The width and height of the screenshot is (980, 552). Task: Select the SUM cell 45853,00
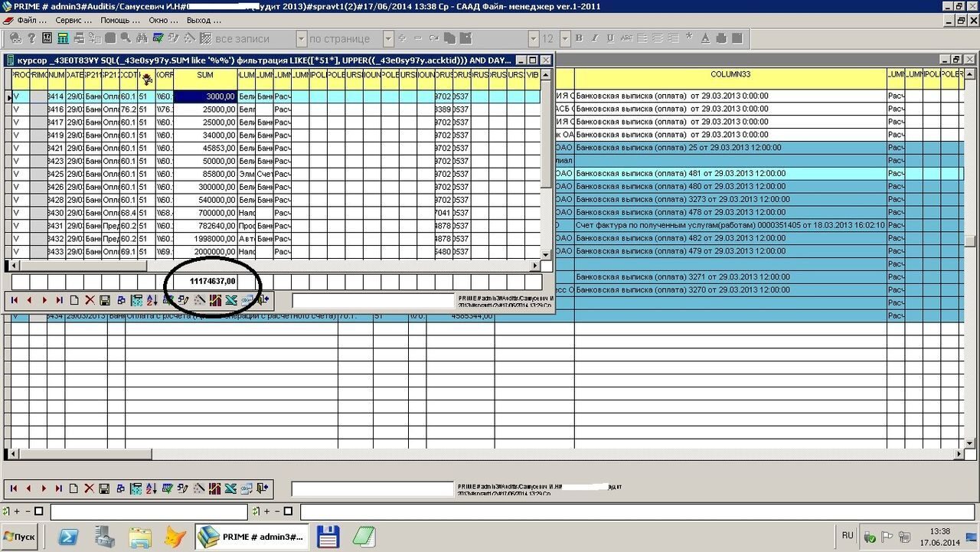205,149
